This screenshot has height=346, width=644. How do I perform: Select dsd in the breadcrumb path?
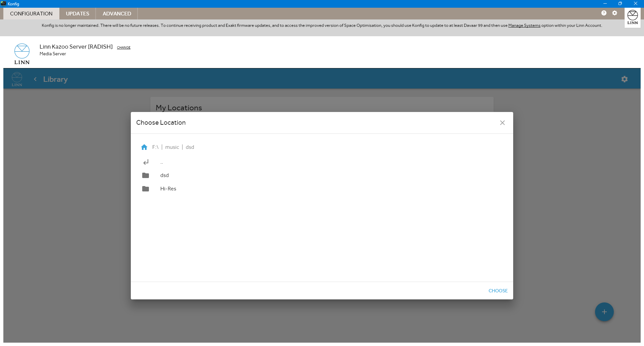(x=190, y=147)
